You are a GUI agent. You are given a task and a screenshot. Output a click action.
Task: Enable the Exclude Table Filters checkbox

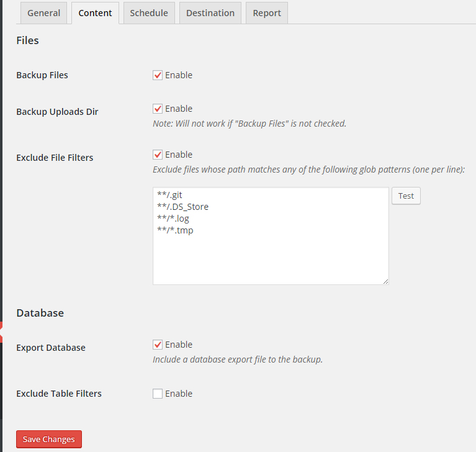(158, 394)
